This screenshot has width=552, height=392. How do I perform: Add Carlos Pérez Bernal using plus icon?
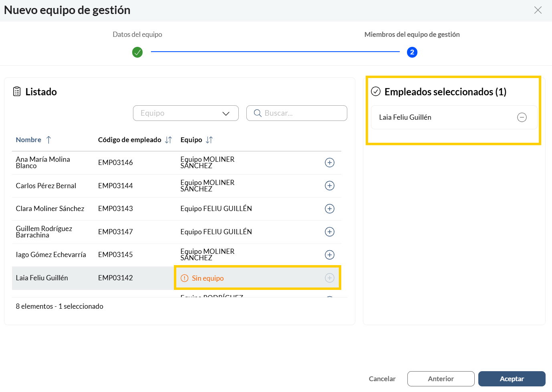(329, 186)
